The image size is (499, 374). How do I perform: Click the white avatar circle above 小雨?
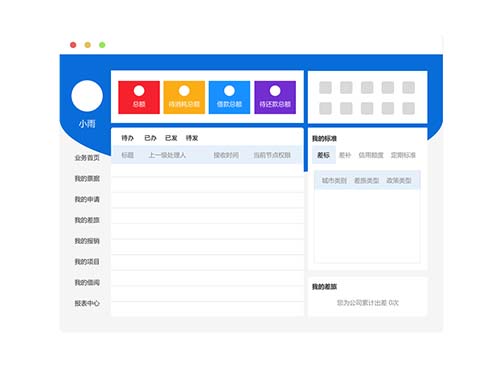click(x=87, y=96)
